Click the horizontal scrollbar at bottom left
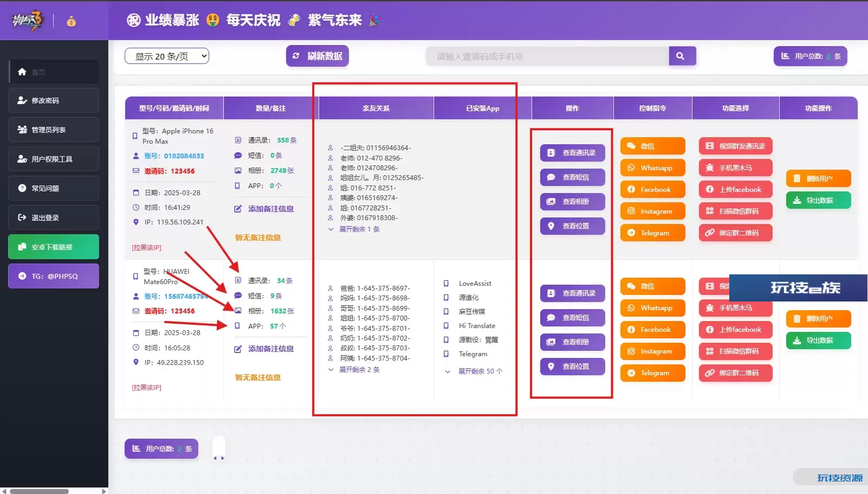868x494 pixels. 39,491
